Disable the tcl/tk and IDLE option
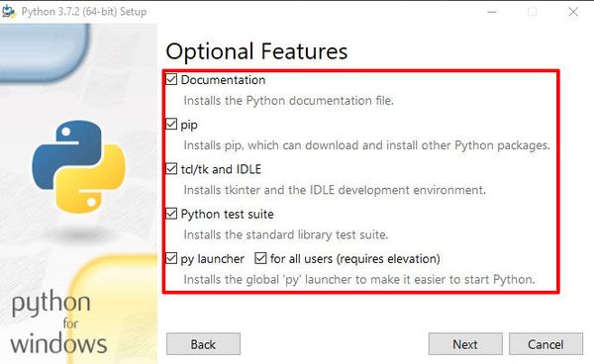594x364 pixels. [x=171, y=169]
